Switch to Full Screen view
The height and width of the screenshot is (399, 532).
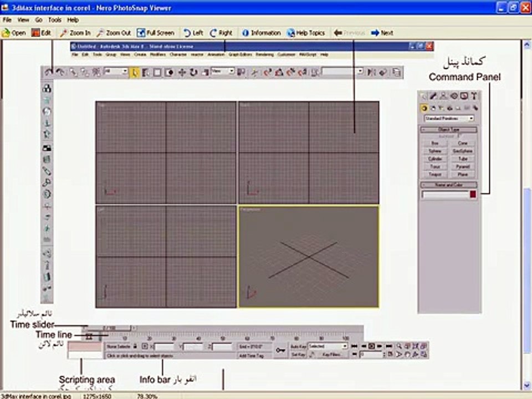pyautogui.click(x=155, y=33)
